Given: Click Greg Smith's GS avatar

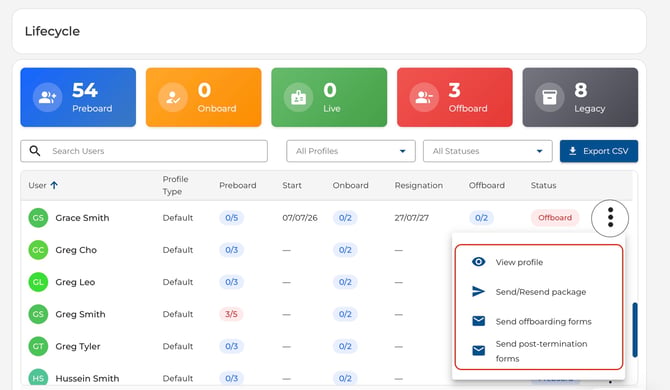Looking at the screenshot, I should pyautogui.click(x=38, y=314).
